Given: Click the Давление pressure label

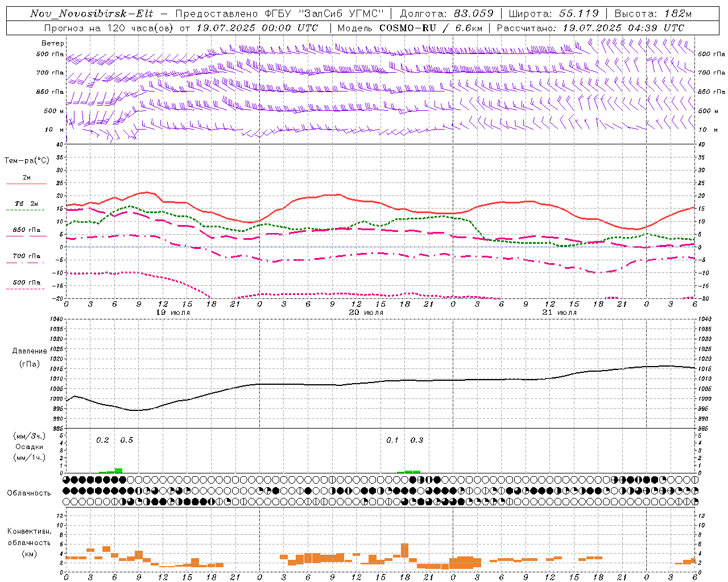Looking at the screenshot, I should pyautogui.click(x=30, y=351).
